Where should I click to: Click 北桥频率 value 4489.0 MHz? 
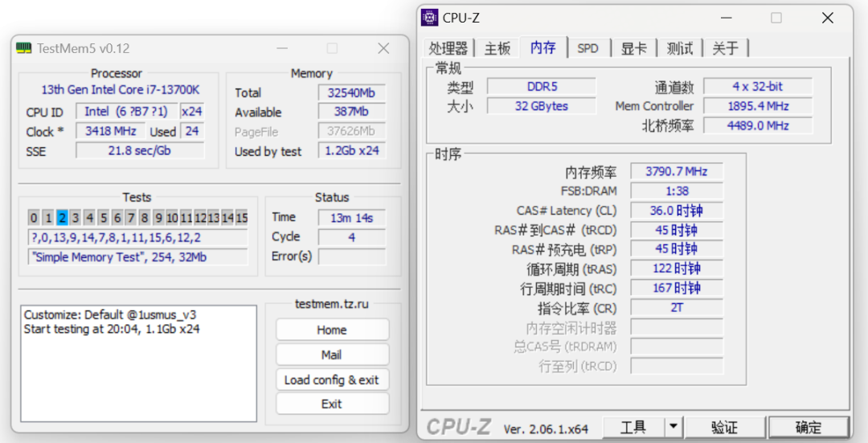(758, 125)
